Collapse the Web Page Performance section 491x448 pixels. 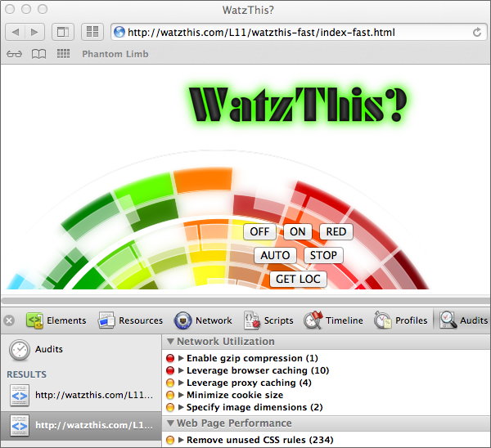[x=171, y=423]
